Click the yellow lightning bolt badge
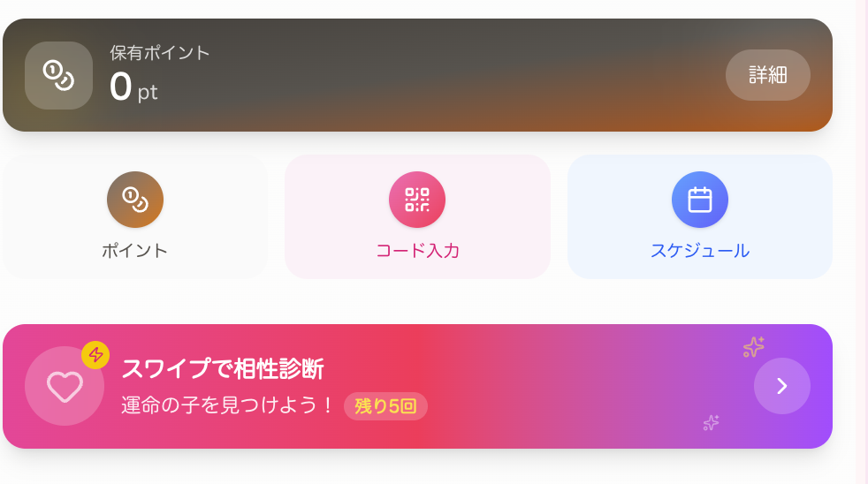 point(95,355)
